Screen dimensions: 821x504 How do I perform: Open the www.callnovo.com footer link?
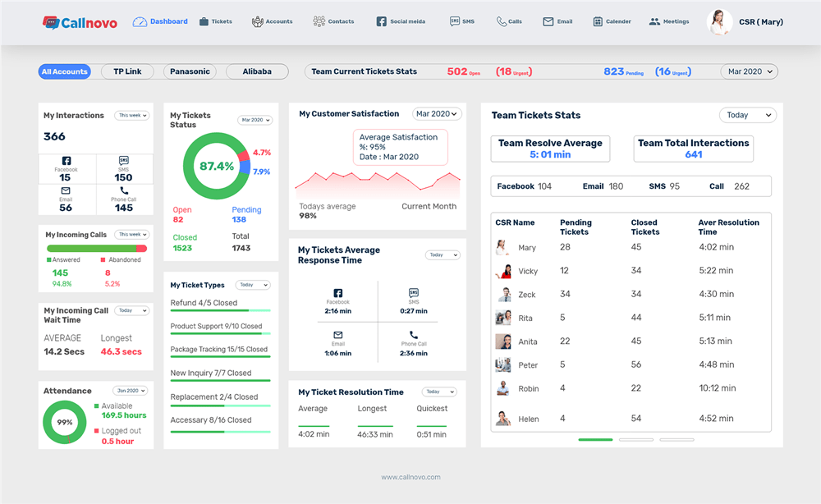[410, 477]
